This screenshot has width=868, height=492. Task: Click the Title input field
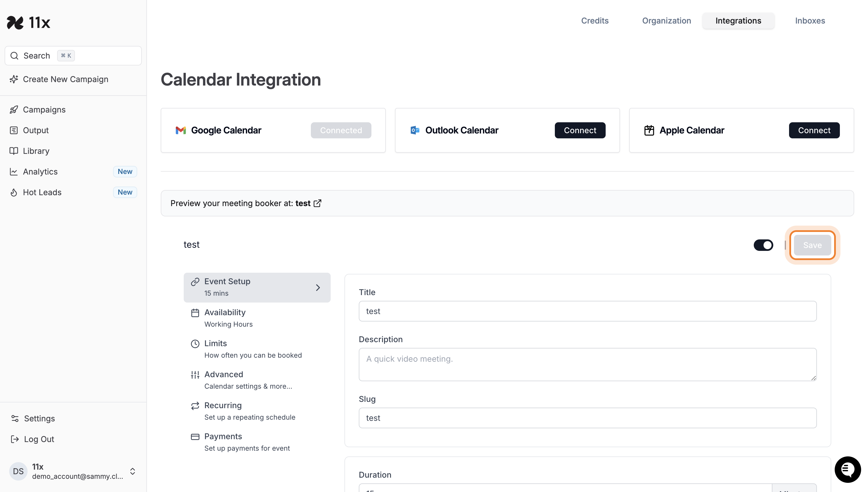(588, 311)
